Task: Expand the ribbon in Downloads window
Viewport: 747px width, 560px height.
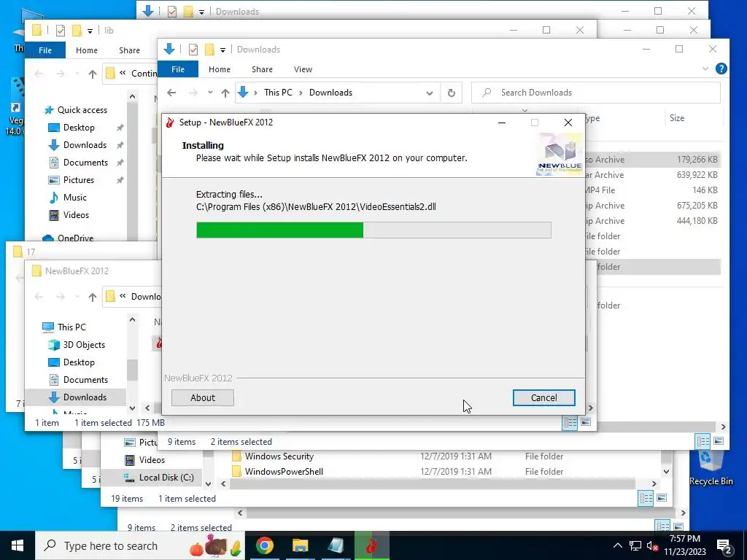Action: click(x=705, y=69)
